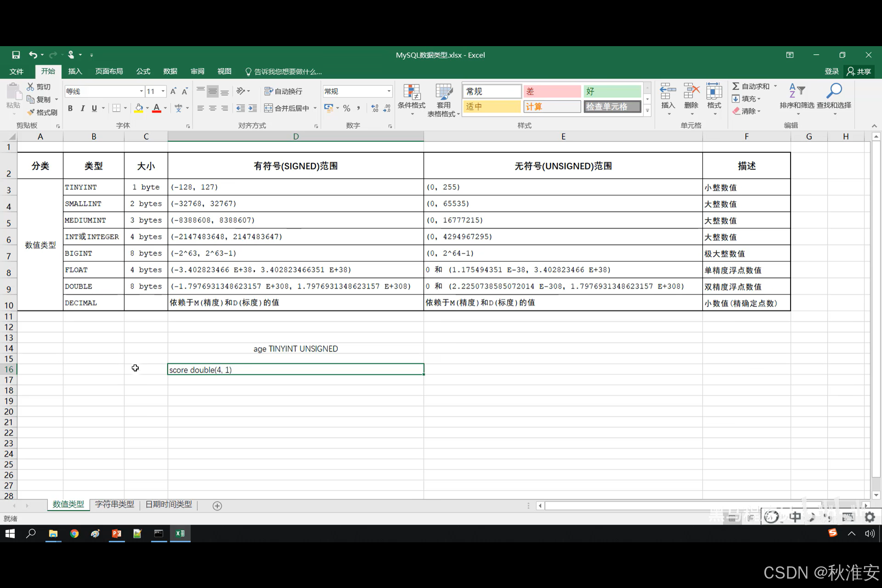Toggle Bold formatting

point(70,108)
